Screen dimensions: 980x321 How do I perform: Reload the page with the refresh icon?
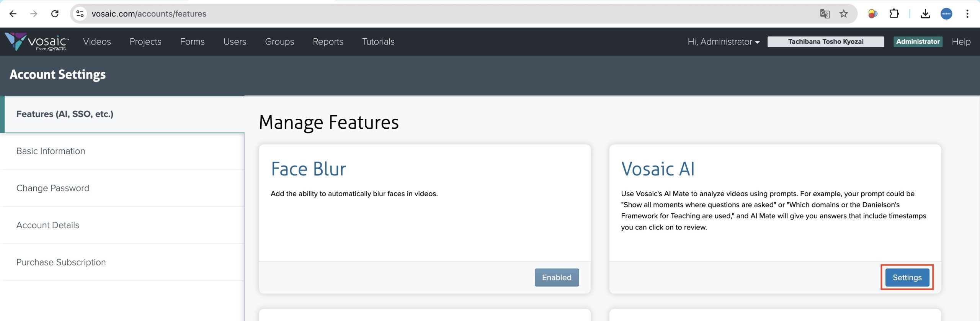pos(55,14)
